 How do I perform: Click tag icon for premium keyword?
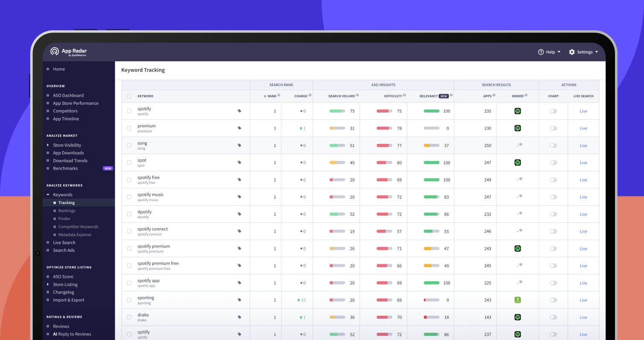point(239,128)
